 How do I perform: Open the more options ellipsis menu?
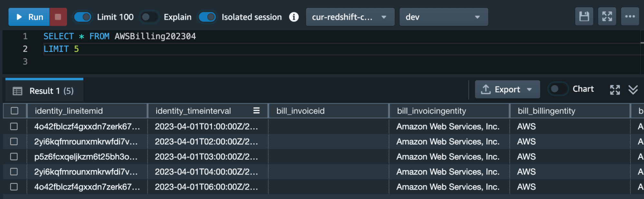pos(630,16)
